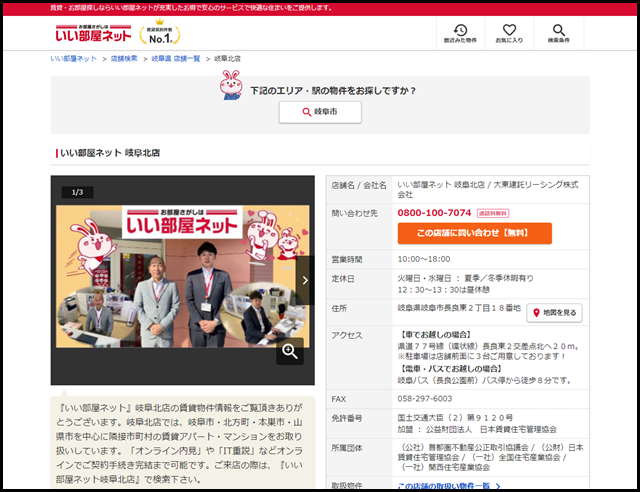The width and height of the screenshot is (640, 492).
Task: Go to いい部屋ネット breadcrumb link
Action: 73,59
